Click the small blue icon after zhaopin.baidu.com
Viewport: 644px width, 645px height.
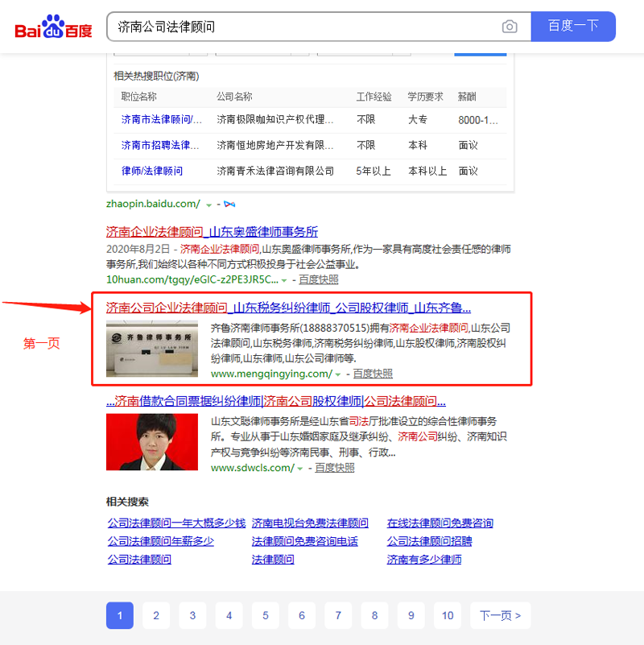point(229,205)
